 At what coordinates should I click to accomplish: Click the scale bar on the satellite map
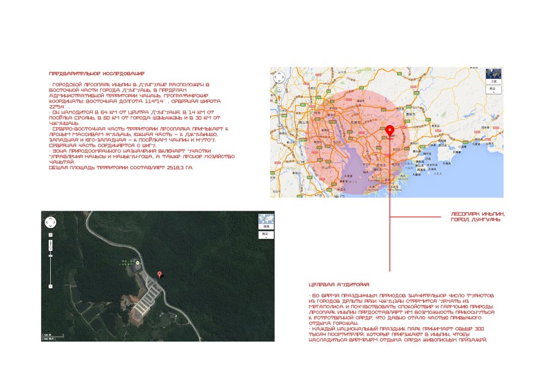(x=53, y=338)
